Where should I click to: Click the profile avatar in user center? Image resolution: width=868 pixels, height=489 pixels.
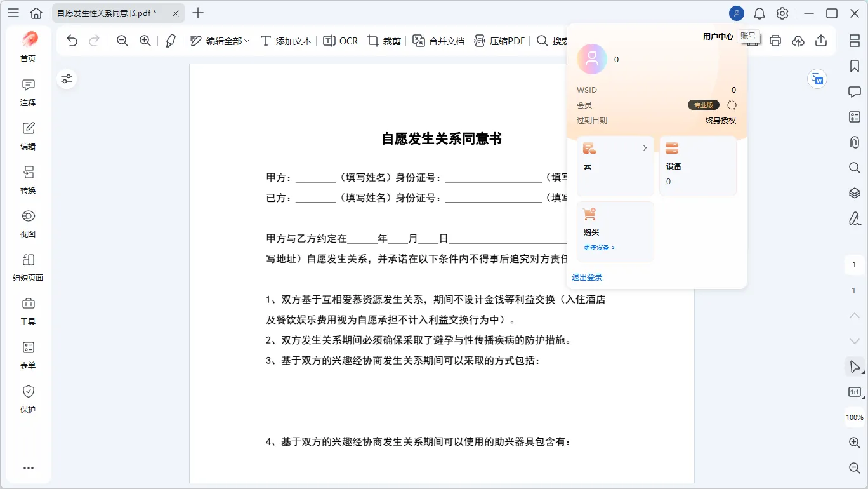tap(592, 59)
